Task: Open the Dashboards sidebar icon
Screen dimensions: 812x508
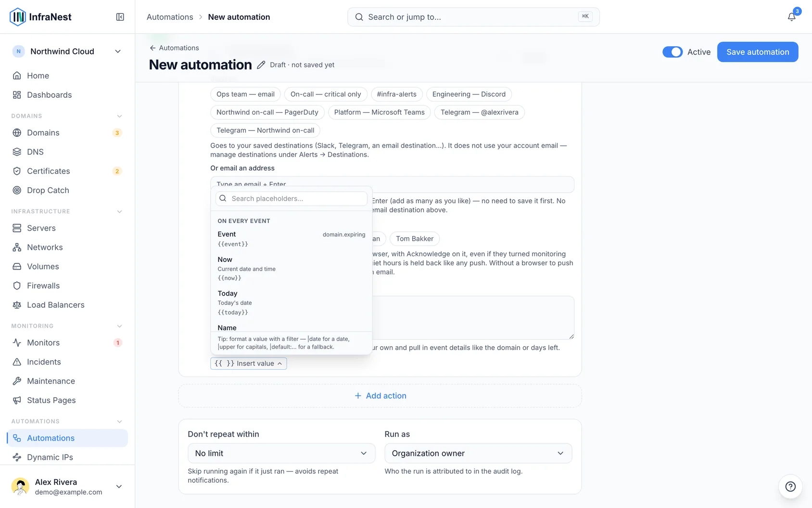Action: tap(17, 95)
